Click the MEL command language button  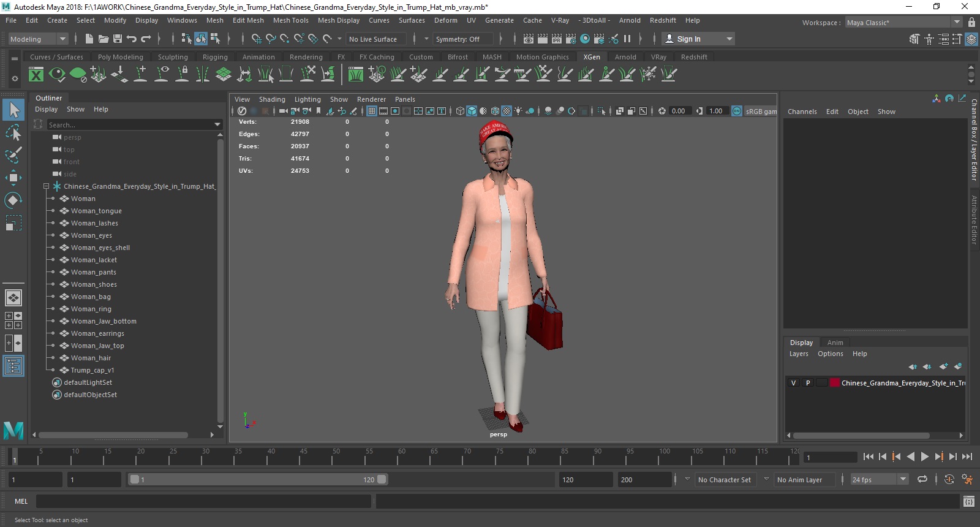[21, 501]
